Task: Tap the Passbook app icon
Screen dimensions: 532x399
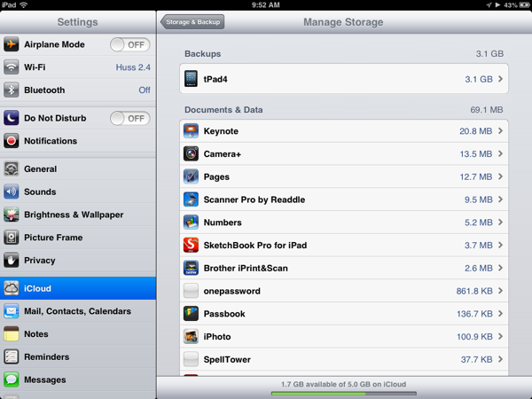Action: tap(191, 314)
